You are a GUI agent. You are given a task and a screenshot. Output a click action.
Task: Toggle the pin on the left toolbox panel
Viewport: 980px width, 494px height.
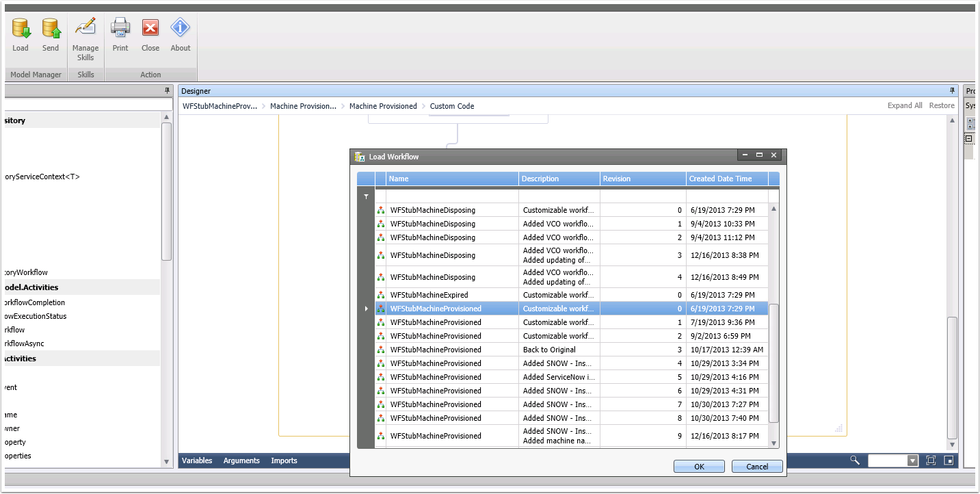(x=168, y=90)
